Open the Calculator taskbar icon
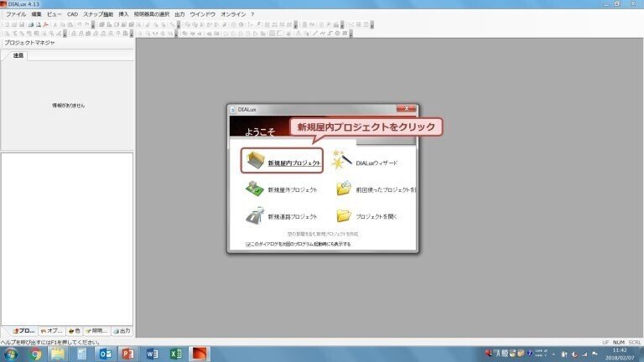Image resolution: width=644 pixels, height=362 pixels. pos(81,354)
